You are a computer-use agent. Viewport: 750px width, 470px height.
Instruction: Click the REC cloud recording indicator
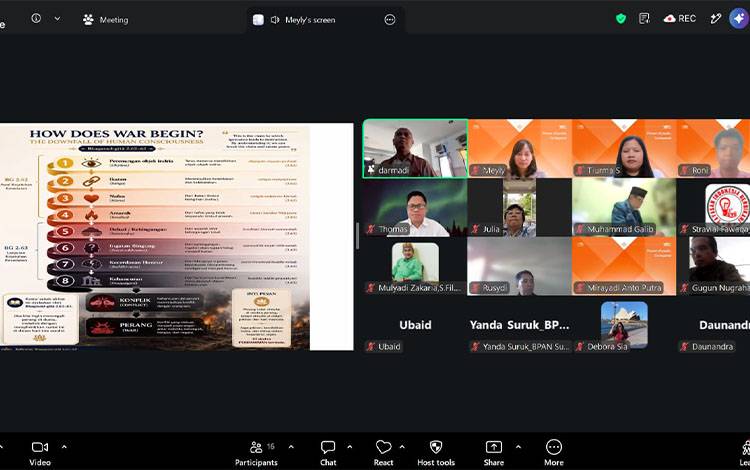coord(680,19)
